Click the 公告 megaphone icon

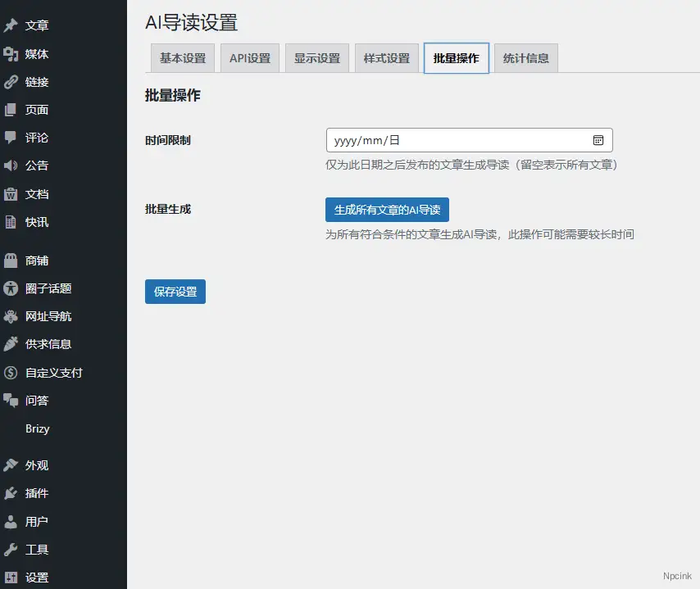coord(11,165)
